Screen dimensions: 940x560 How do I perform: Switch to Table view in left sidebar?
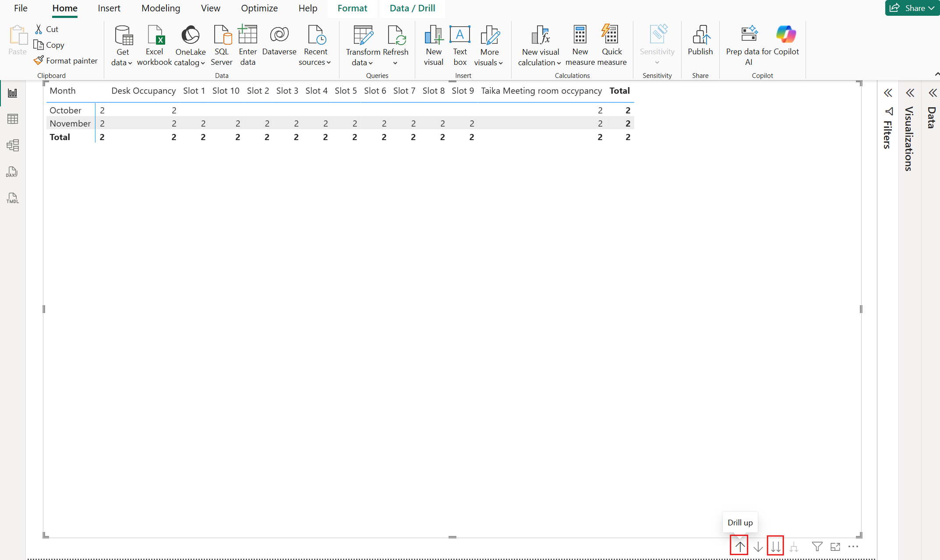tap(13, 119)
